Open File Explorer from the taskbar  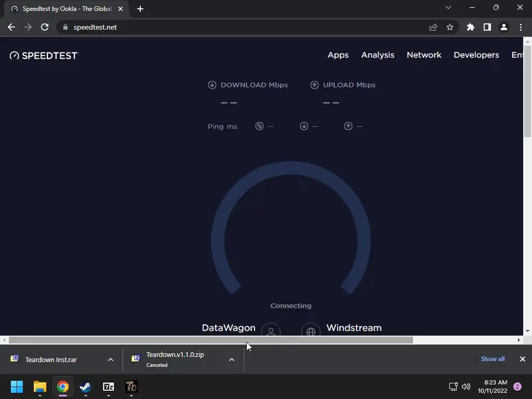[x=40, y=387]
